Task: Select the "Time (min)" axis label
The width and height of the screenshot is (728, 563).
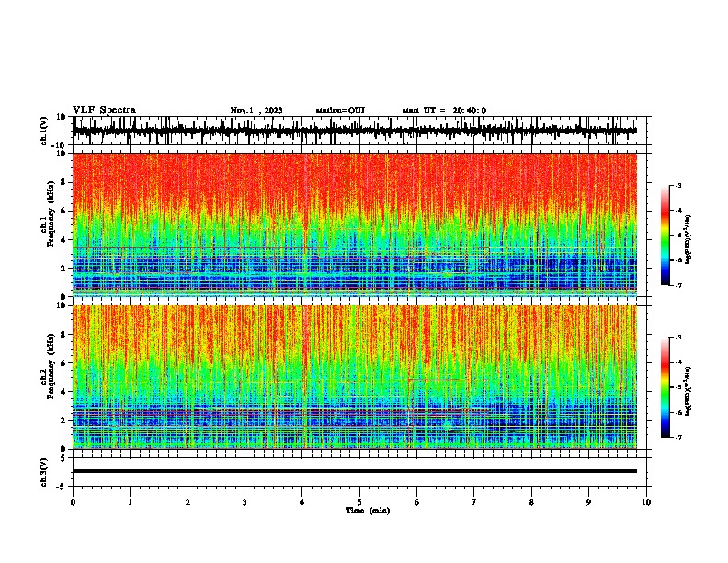Action: 368,511
